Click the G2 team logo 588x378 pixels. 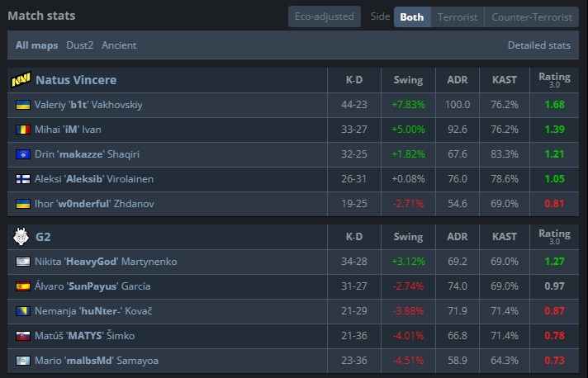click(21, 237)
